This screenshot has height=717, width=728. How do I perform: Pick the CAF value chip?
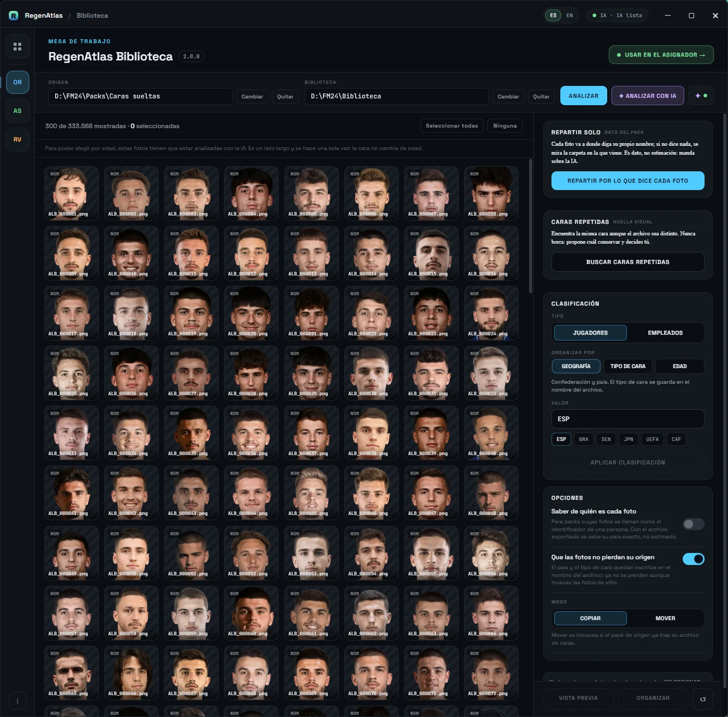(x=676, y=439)
